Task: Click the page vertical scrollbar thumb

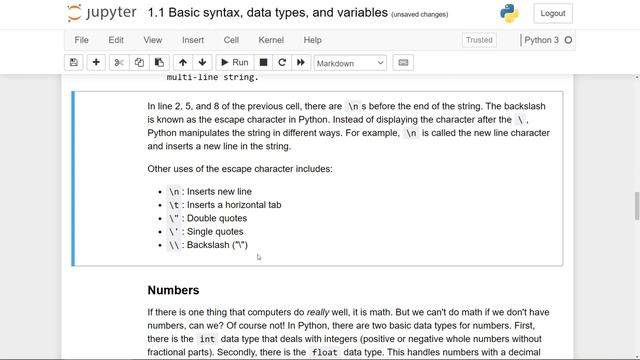Action: click(637, 206)
